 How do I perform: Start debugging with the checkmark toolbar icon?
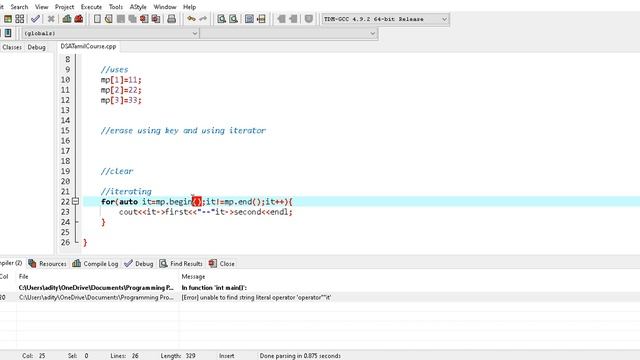[x=36, y=19]
